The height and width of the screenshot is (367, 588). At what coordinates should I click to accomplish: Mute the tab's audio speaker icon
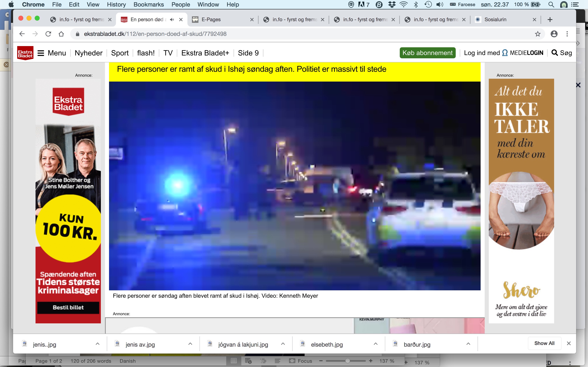pyautogui.click(x=172, y=19)
